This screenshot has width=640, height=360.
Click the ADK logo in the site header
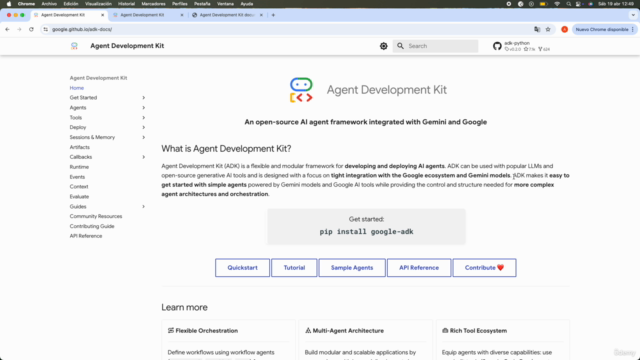tap(74, 46)
